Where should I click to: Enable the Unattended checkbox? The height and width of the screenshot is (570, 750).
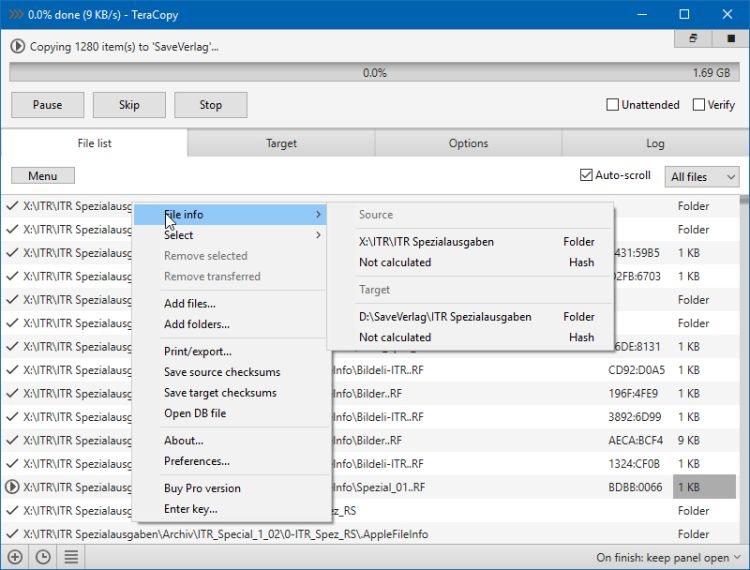(x=612, y=105)
